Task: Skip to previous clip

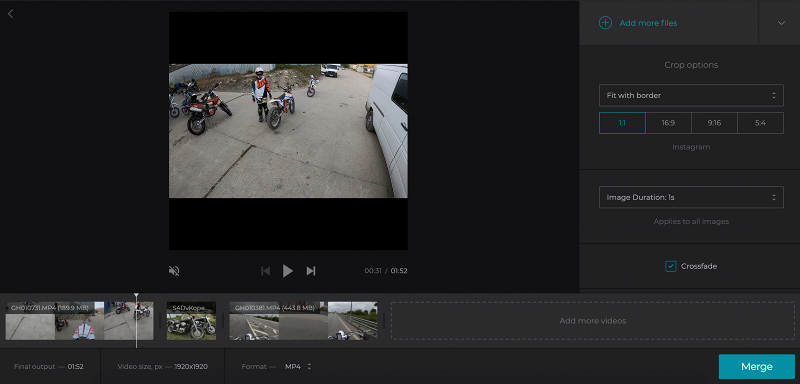Action: [265, 271]
